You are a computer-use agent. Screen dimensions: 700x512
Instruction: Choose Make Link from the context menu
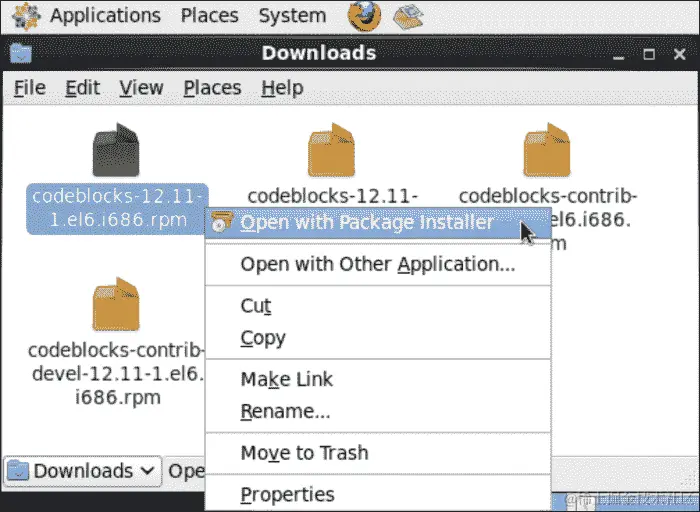tap(378, 379)
